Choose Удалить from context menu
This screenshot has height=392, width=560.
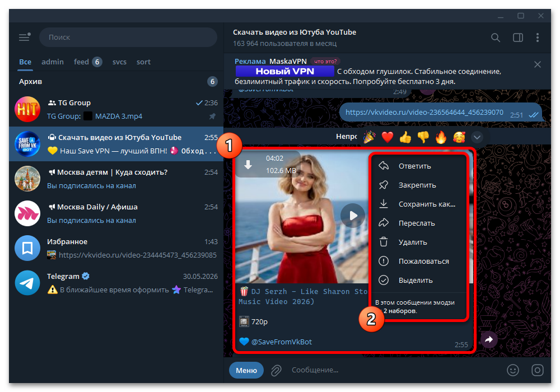[x=419, y=242]
